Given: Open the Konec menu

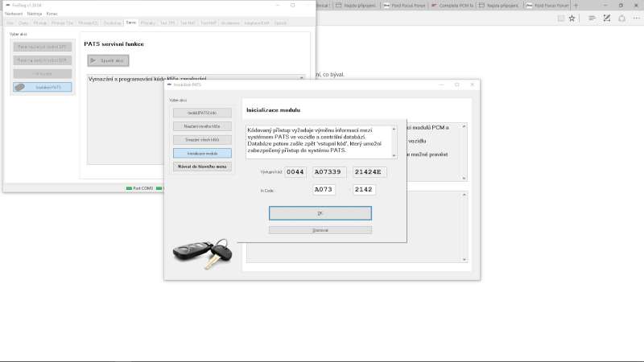Looking at the screenshot, I should coord(52,14).
